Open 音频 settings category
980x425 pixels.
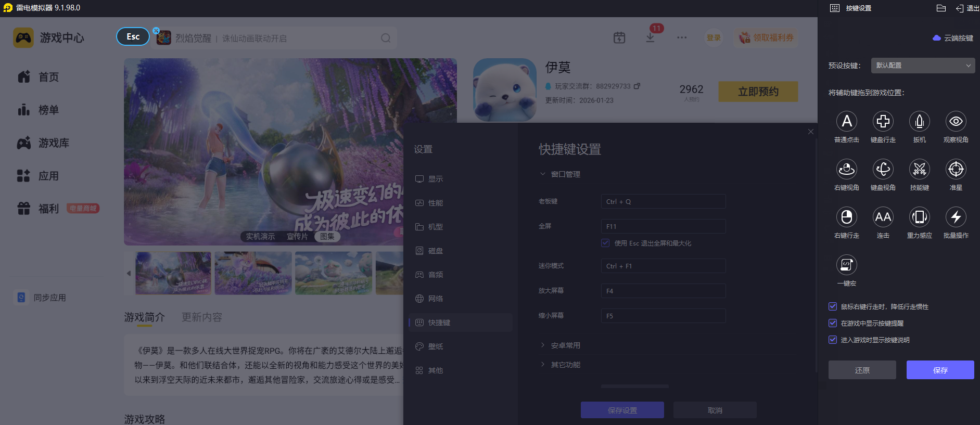tap(461, 275)
